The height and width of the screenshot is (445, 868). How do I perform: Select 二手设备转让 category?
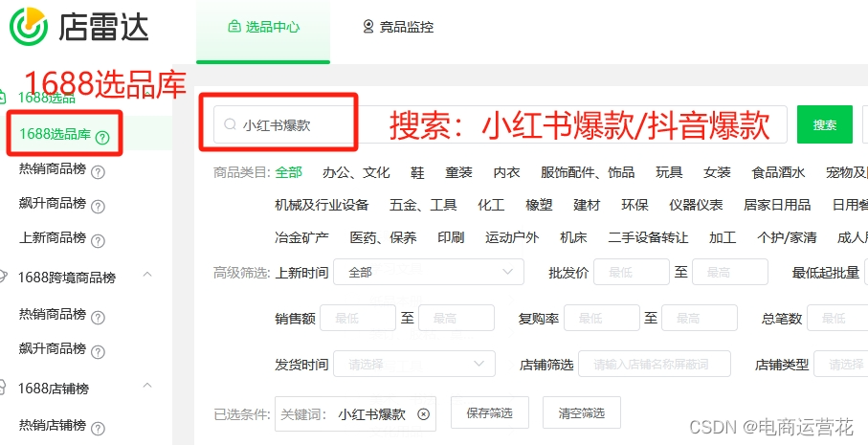[x=648, y=237]
